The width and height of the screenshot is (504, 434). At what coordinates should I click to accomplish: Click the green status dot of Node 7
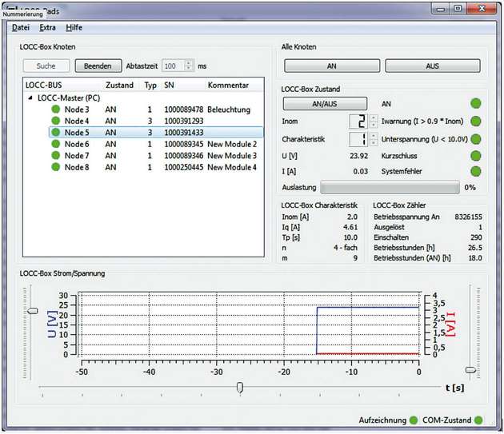[56, 156]
